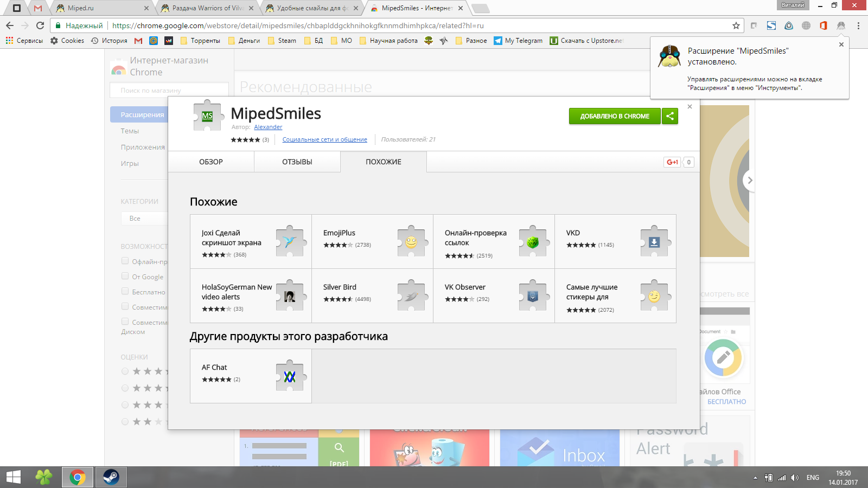This screenshot has height=488, width=868.
Task: Open the dark equalizer bookmark icon
Action: 169,41
